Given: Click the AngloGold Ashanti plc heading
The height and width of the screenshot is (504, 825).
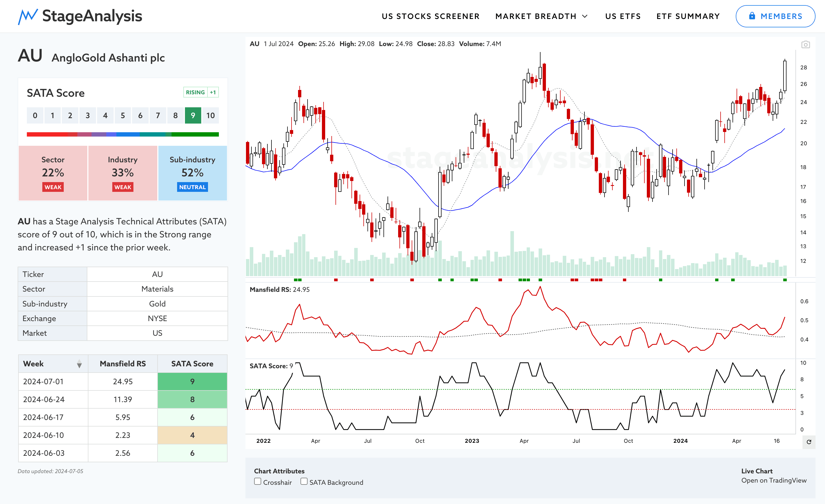Looking at the screenshot, I should (108, 57).
